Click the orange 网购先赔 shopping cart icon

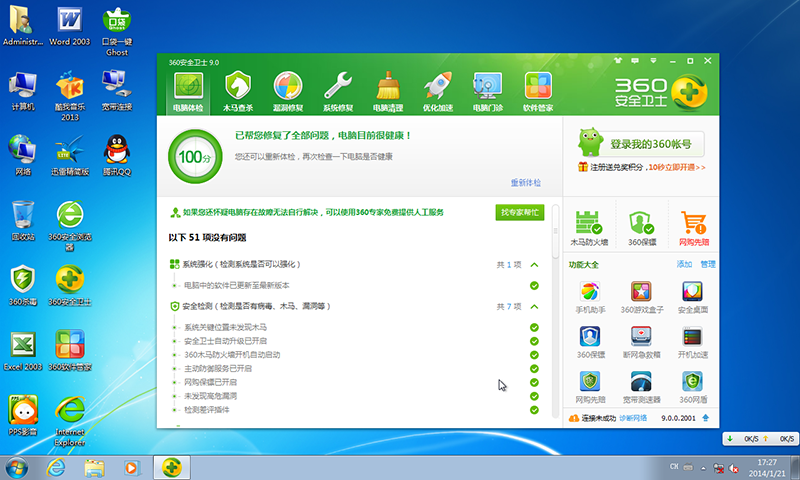[x=693, y=228]
